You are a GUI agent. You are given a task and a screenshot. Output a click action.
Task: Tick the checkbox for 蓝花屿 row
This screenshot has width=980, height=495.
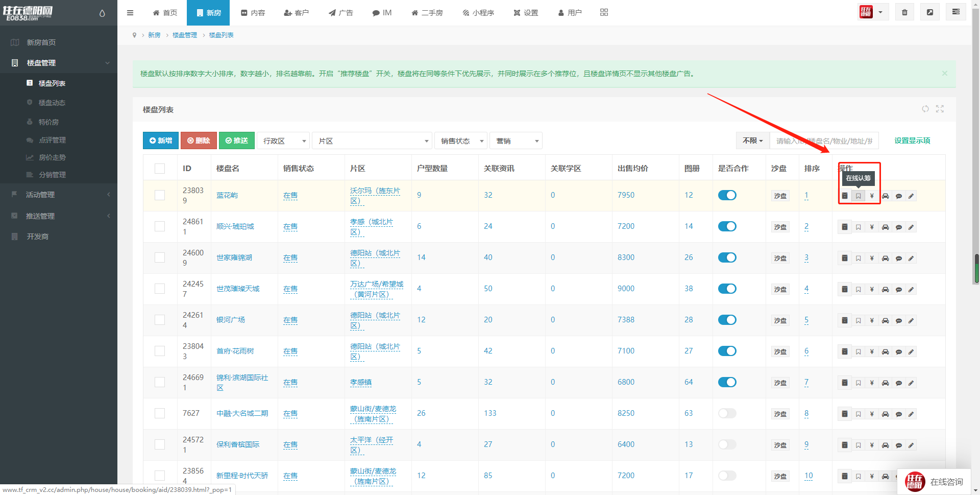(160, 195)
